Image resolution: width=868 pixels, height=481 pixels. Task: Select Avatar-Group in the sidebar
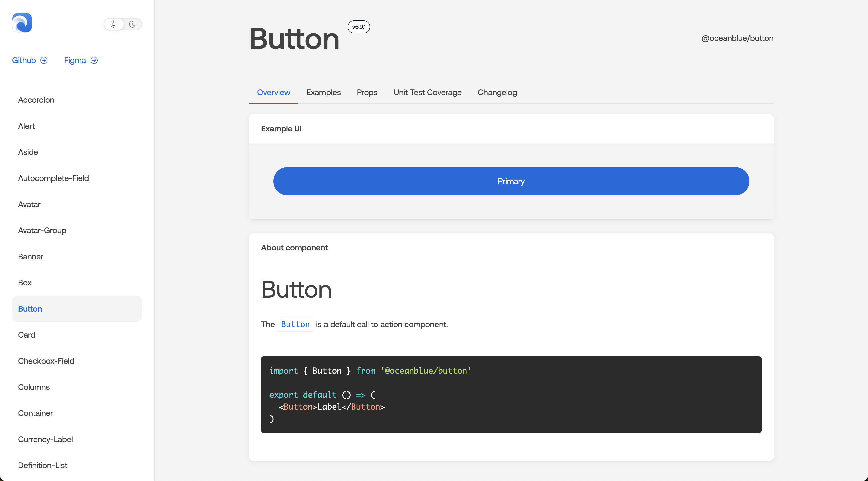click(x=42, y=230)
